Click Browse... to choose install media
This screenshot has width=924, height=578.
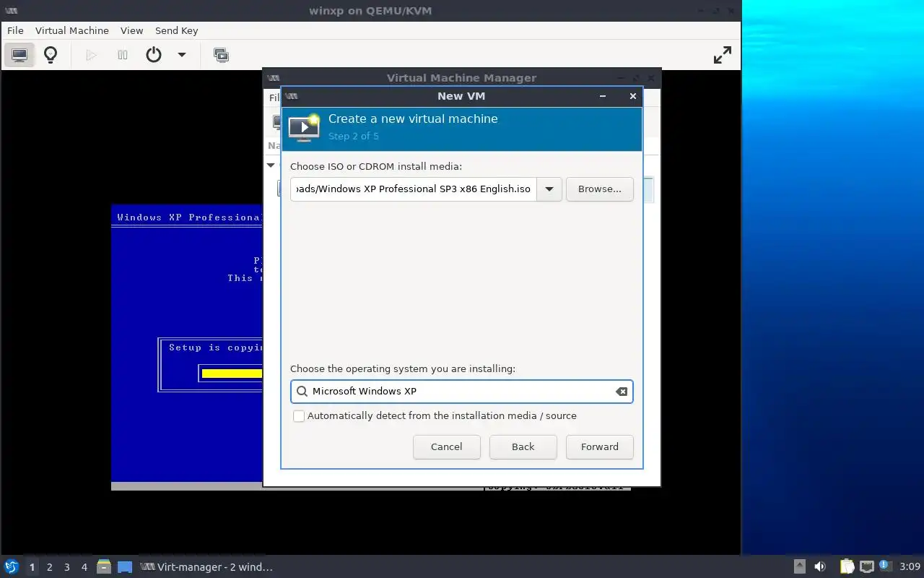pos(600,189)
